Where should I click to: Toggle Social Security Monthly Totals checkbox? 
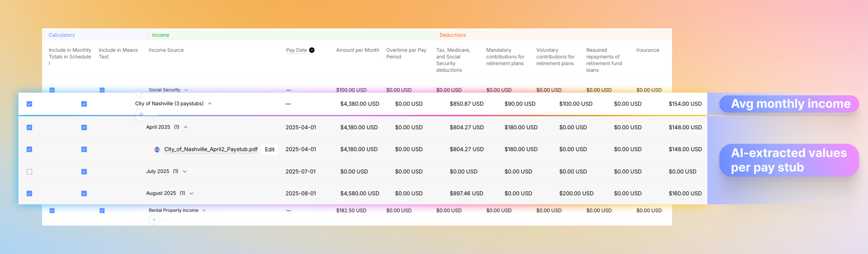click(x=52, y=90)
